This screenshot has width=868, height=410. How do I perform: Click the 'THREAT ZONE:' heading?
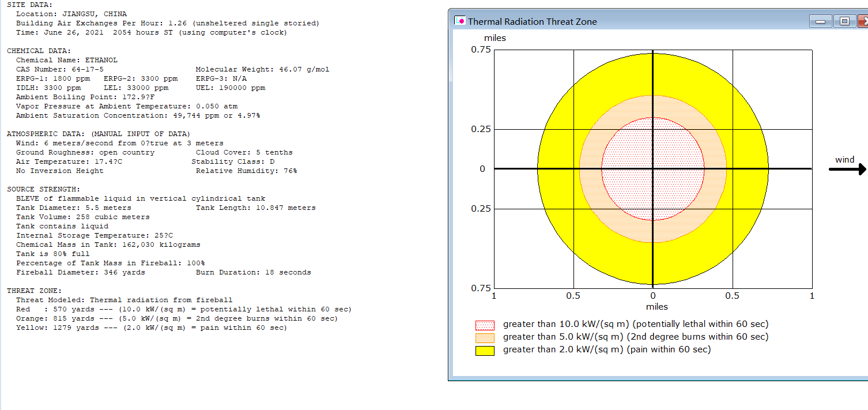pyautogui.click(x=34, y=291)
